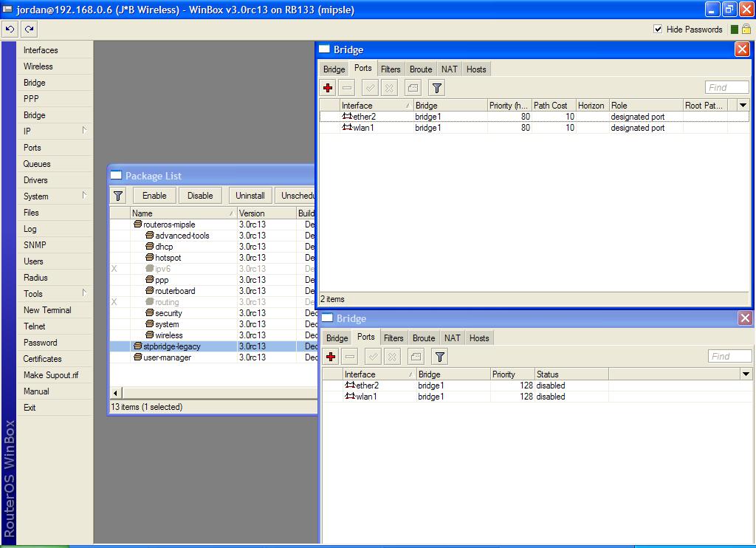Click the filter funnel in lower Bridge window
Viewport: 756px width, 548px height.
pos(440,357)
